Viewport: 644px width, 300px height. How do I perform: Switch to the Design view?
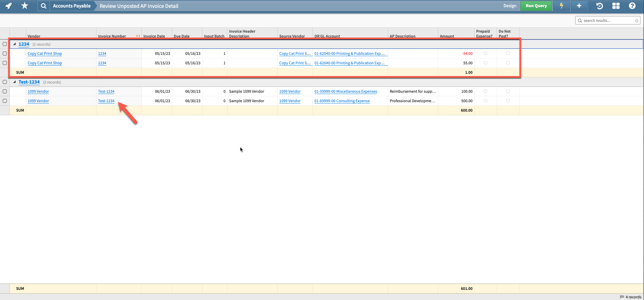(510, 6)
